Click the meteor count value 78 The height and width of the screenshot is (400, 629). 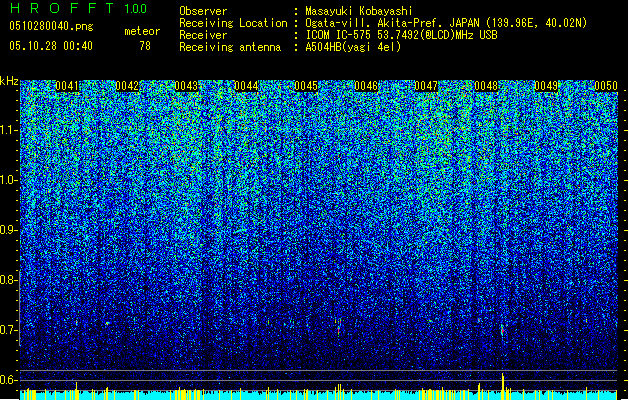145,46
